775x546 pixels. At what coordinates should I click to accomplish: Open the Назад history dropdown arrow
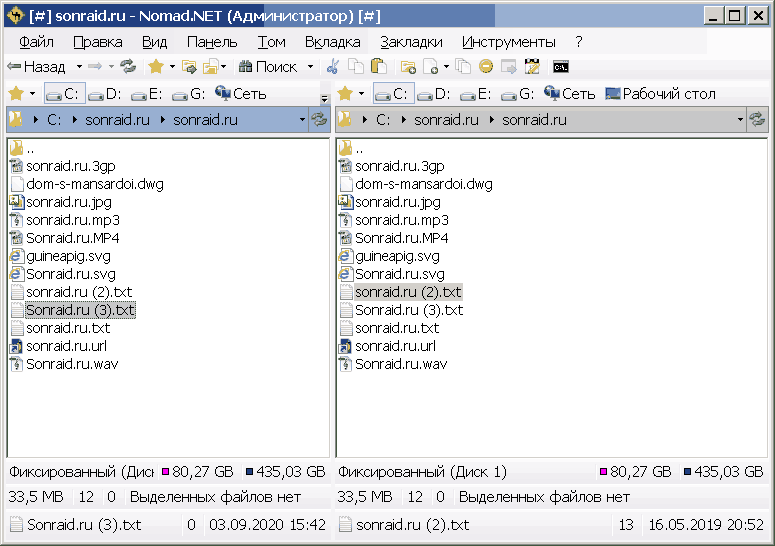click(x=79, y=66)
